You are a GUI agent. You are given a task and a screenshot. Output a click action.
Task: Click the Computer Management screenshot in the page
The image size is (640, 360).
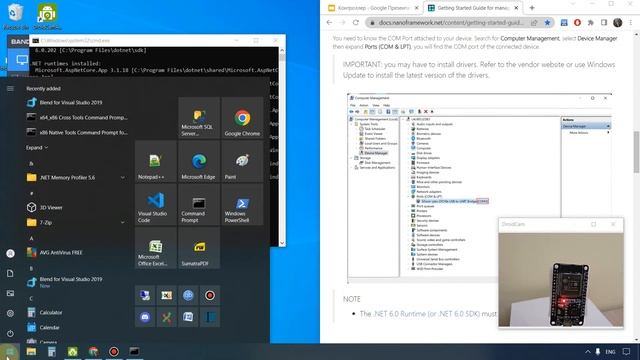pos(480,188)
